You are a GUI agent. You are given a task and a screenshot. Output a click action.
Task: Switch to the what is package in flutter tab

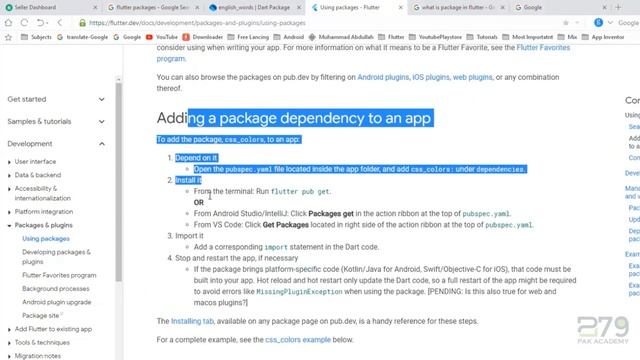[458, 7]
